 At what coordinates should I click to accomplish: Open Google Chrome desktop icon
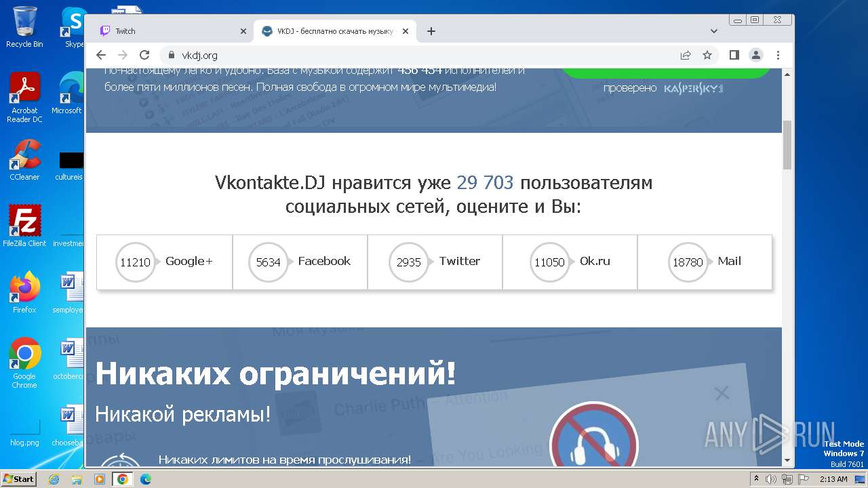click(x=24, y=363)
